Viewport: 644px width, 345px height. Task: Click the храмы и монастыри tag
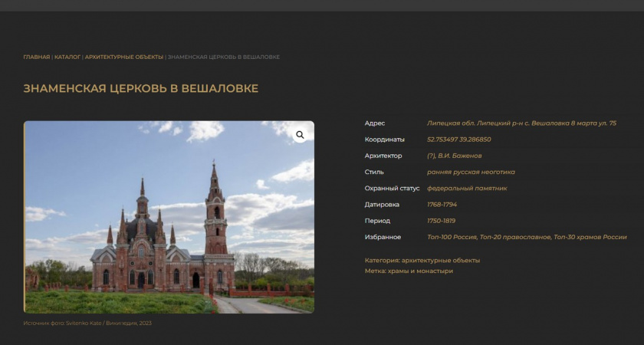(420, 271)
